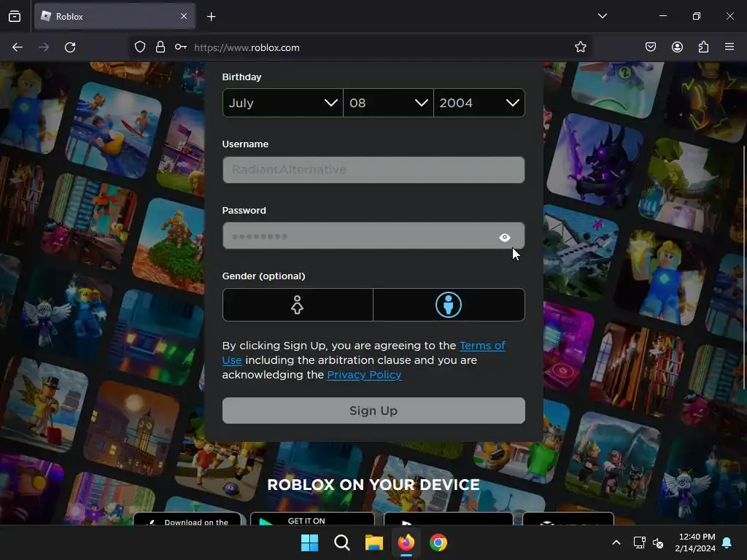
Task: Go back to the previous page
Action: [18, 47]
